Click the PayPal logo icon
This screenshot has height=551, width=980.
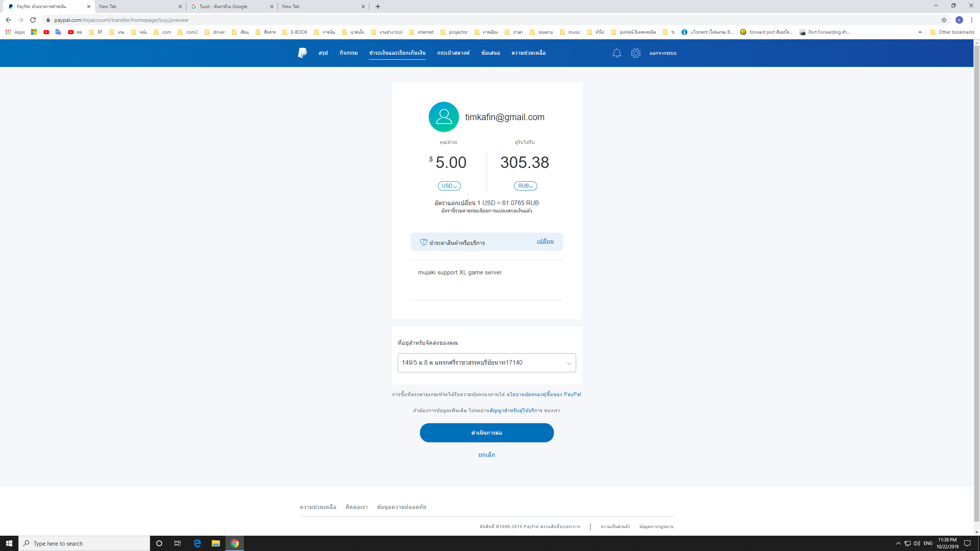point(302,53)
